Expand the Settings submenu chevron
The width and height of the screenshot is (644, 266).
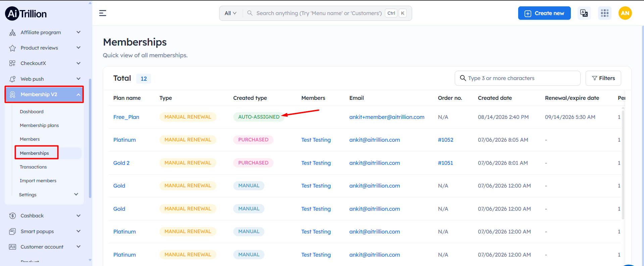[x=76, y=194]
